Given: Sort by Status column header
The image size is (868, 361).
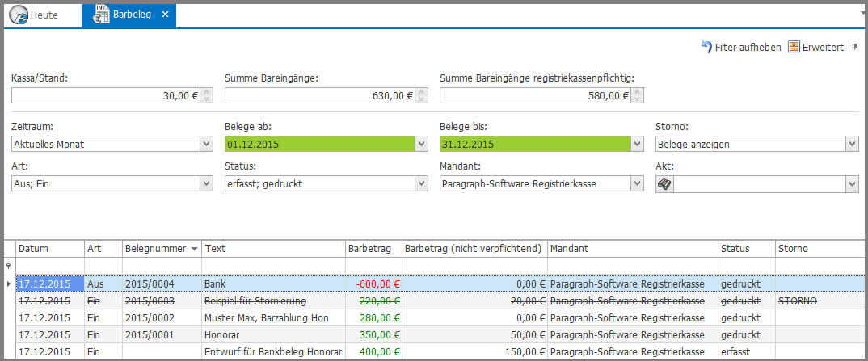Looking at the screenshot, I should click(746, 249).
